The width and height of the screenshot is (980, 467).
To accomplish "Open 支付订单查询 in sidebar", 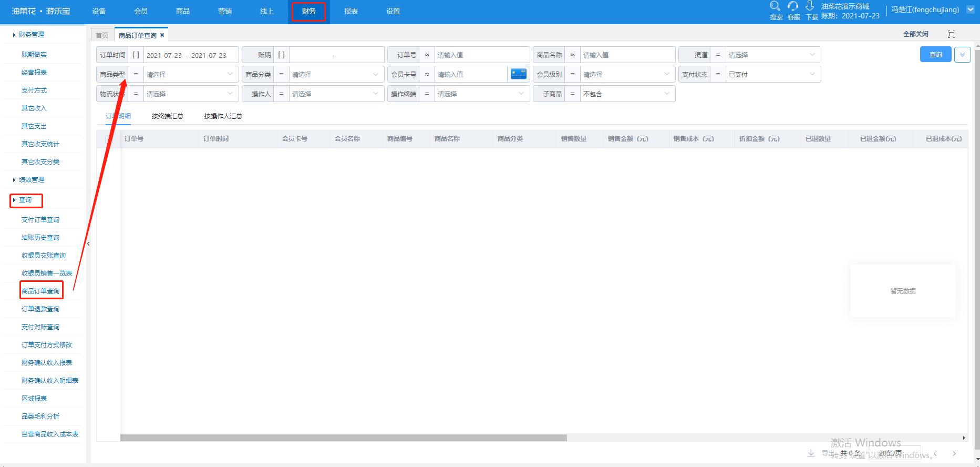I will pyautogui.click(x=40, y=219).
